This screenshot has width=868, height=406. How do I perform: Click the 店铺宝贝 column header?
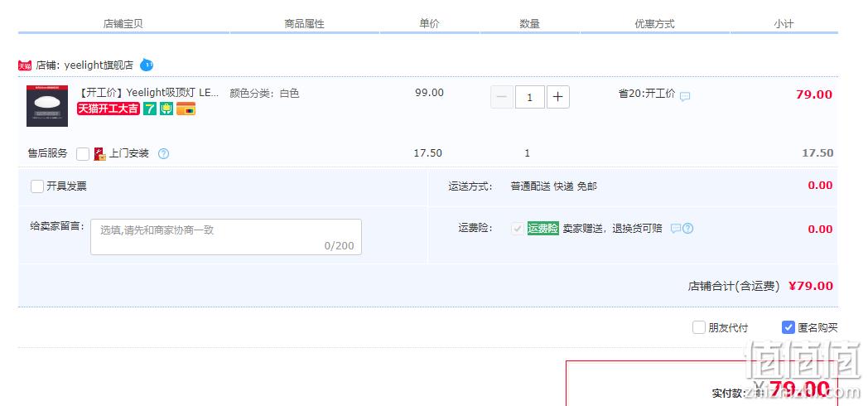click(123, 24)
